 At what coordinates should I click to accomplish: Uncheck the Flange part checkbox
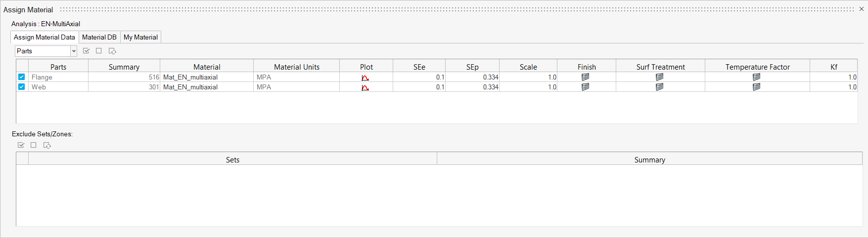tap(22, 77)
